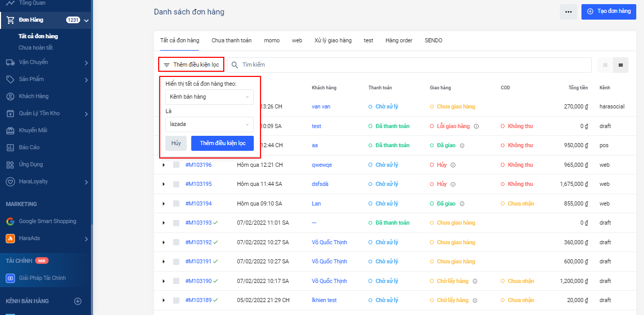
Task: Click the Khách Hàng person icon
Action: [10, 97]
